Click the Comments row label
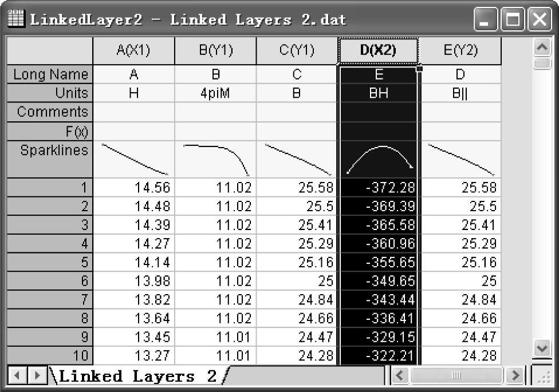 click(x=50, y=112)
